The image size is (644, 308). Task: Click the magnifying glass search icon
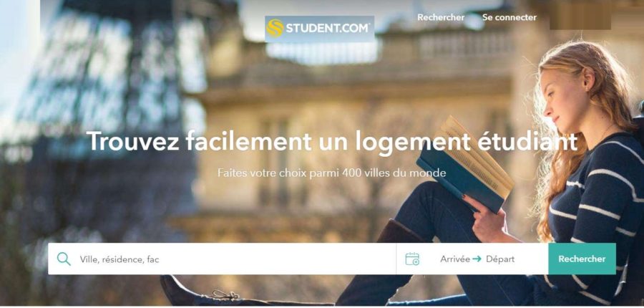pyautogui.click(x=64, y=259)
